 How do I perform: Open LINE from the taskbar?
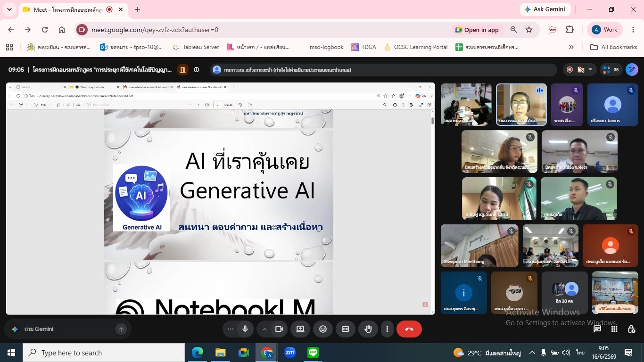pos(313,353)
